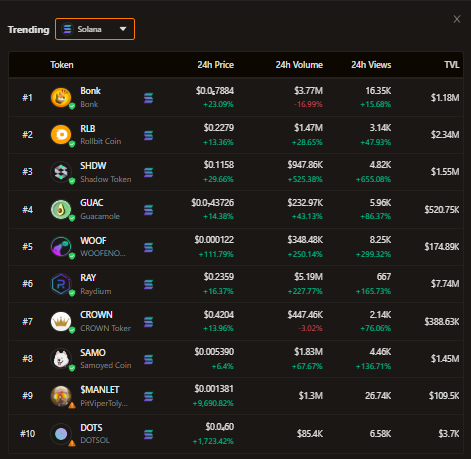Click the SAMO Samoyed dog logo
Screen dimensions: 471x459
pyautogui.click(x=61, y=359)
